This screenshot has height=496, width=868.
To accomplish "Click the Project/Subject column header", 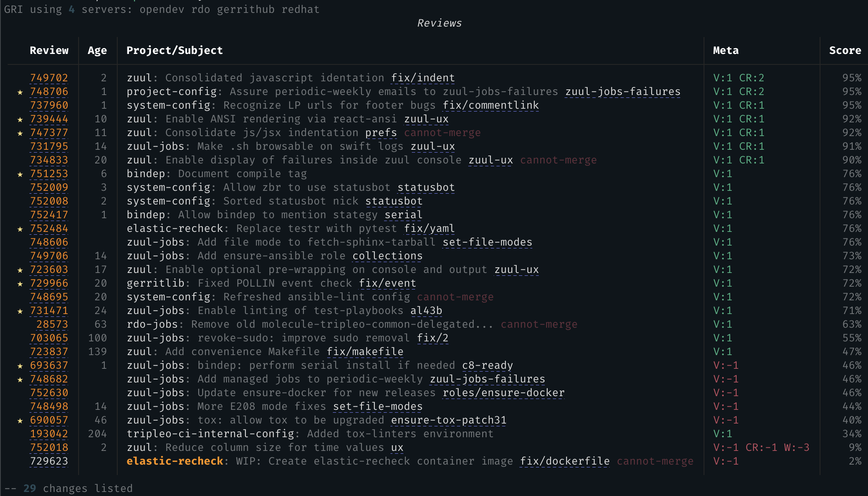I will point(174,50).
